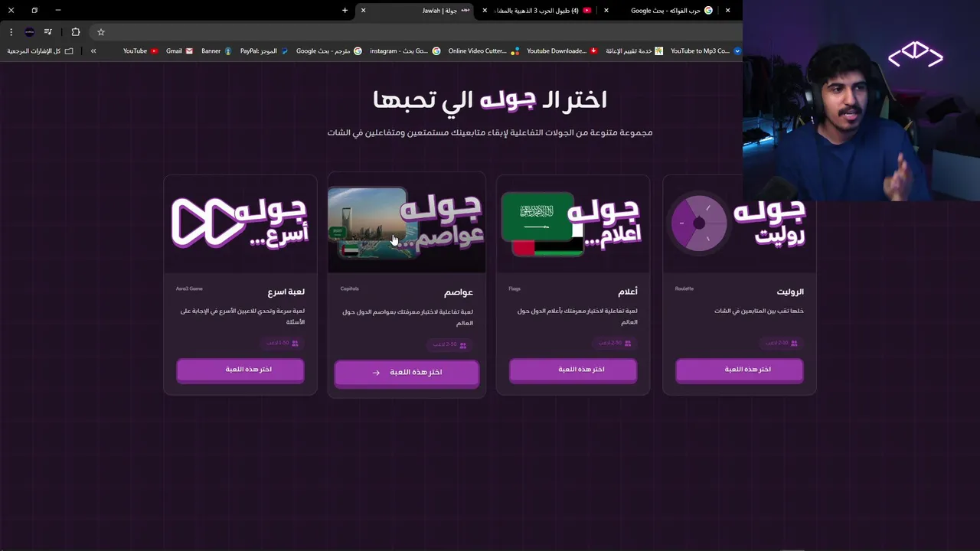Open the Gmail bookmark
The width and height of the screenshot is (980, 551).
click(179, 51)
